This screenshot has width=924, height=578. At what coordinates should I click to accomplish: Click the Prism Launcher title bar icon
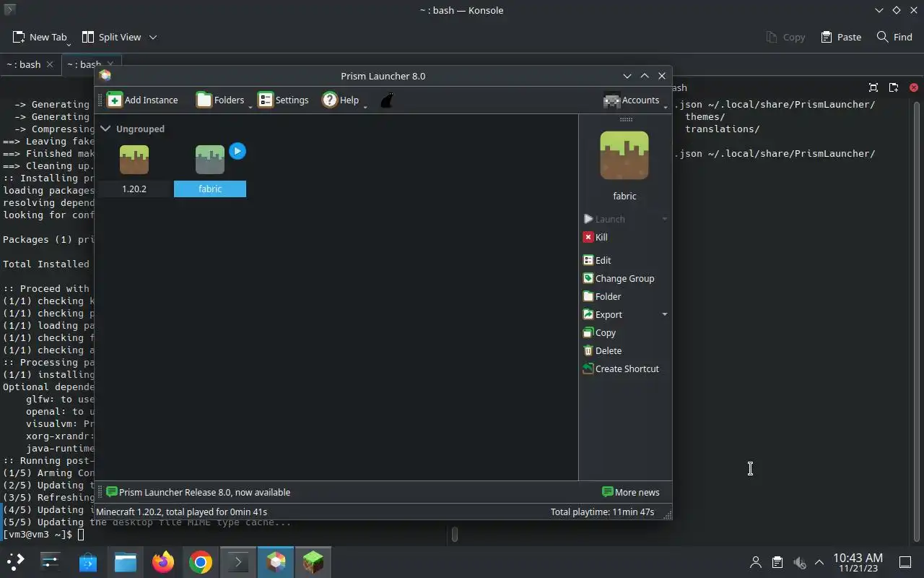point(105,76)
